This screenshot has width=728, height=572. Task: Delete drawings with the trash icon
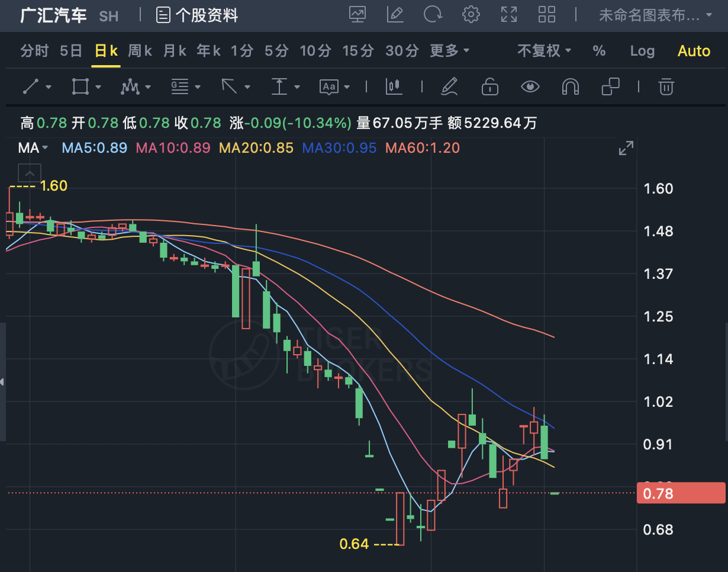click(x=666, y=87)
